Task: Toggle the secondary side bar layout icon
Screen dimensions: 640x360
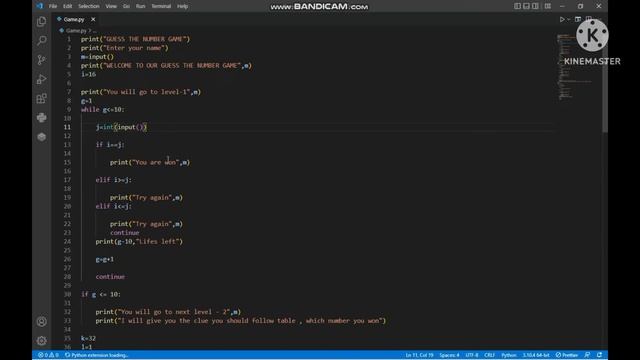Action: pos(535,6)
